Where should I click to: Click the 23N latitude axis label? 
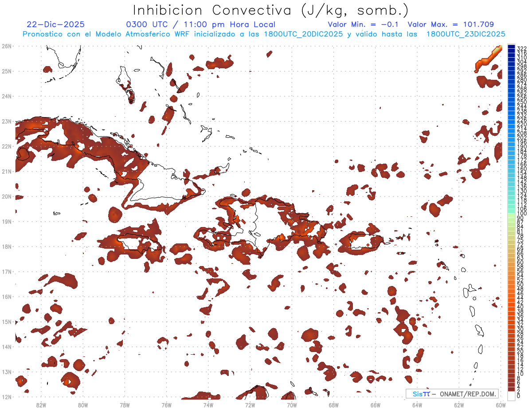click(x=6, y=121)
